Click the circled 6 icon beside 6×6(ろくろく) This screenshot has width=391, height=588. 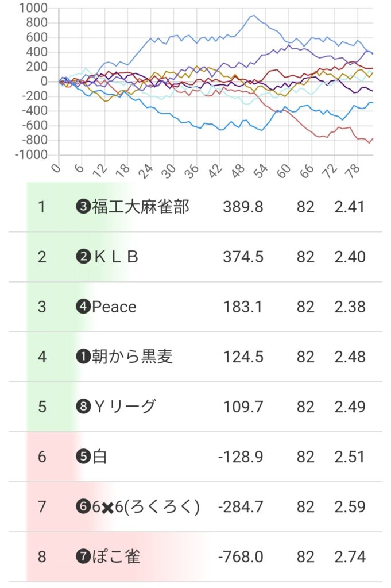83,506
